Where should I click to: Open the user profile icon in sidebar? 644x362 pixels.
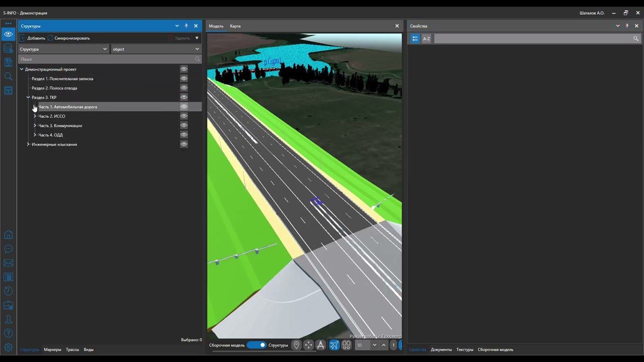(8, 319)
